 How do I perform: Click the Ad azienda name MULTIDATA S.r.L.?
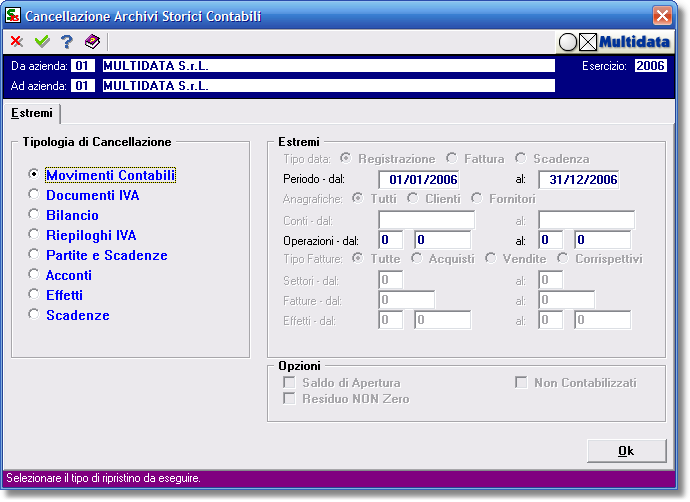tap(328, 86)
